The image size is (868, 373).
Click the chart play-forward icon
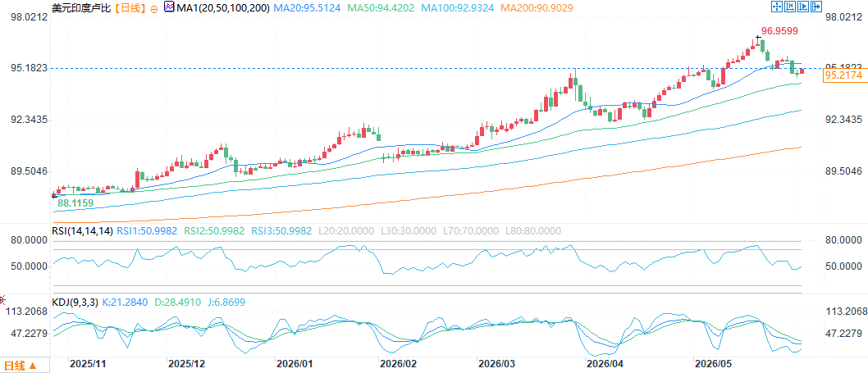coord(803,7)
